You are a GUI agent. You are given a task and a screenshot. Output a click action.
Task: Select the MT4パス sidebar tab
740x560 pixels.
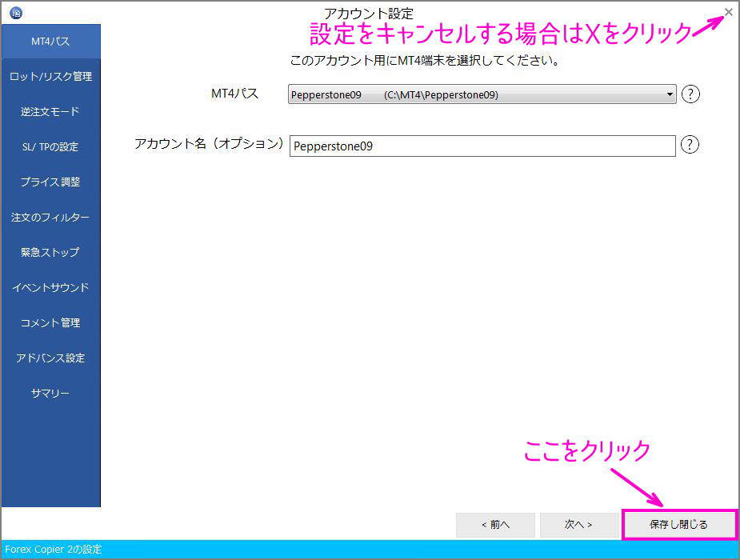[50, 42]
